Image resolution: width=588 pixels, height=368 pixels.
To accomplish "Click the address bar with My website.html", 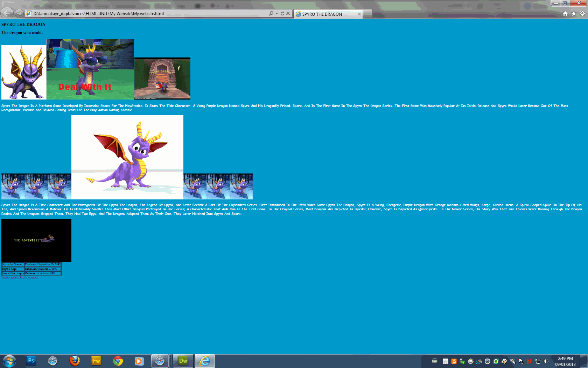I will 146,14.
